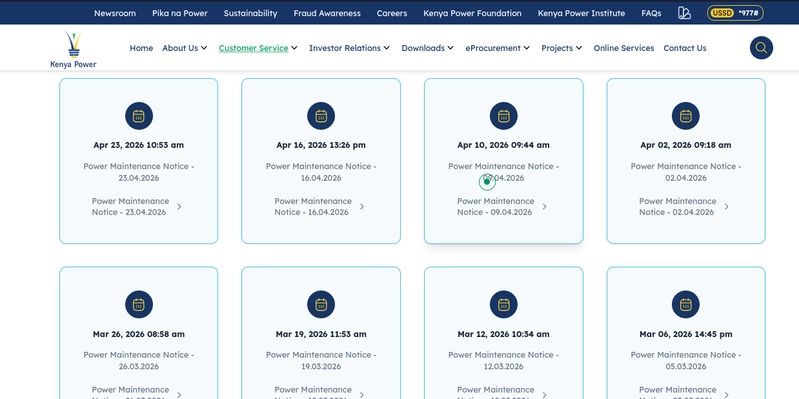The height and width of the screenshot is (399, 799).
Task: Open Contact Us menu item
Action: point(685,48)
